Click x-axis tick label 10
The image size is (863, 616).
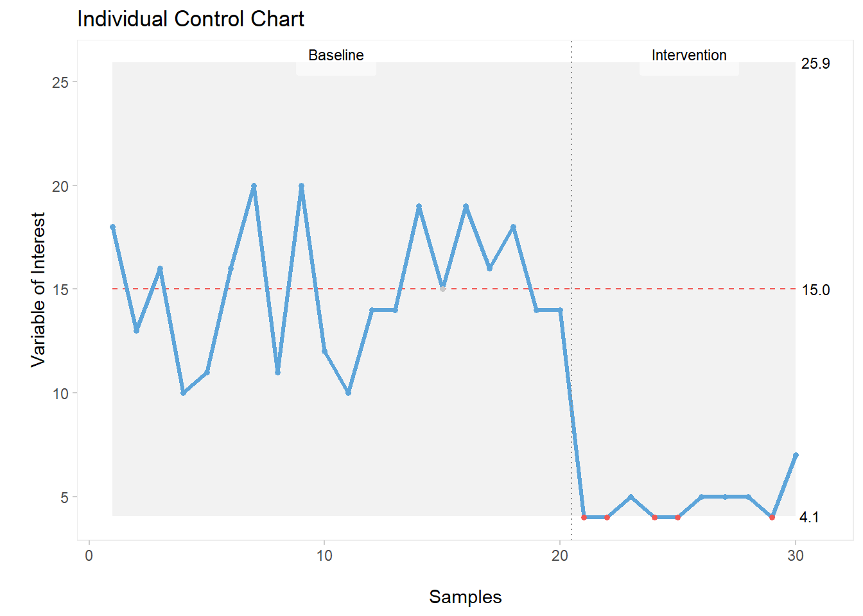[x=324, y=556]
